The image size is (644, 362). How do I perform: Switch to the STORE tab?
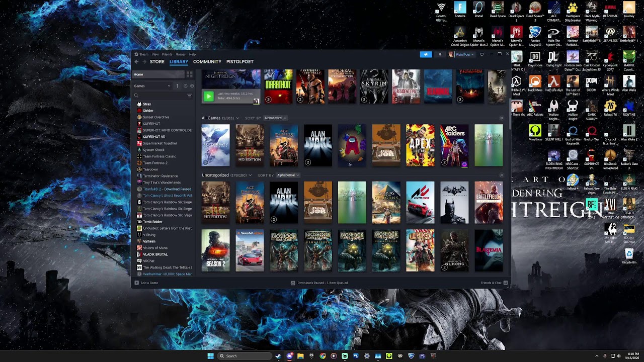point(157,62)
